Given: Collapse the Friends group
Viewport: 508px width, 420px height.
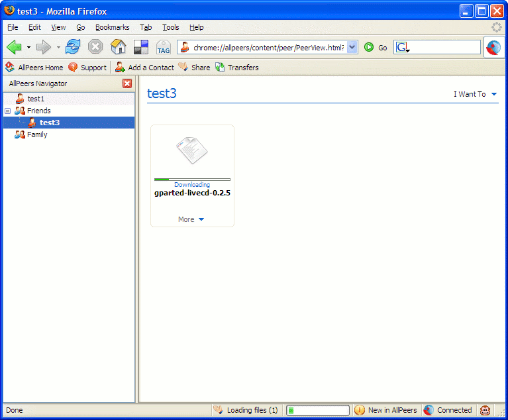Looking at the screenshot, I should point(8,111).
